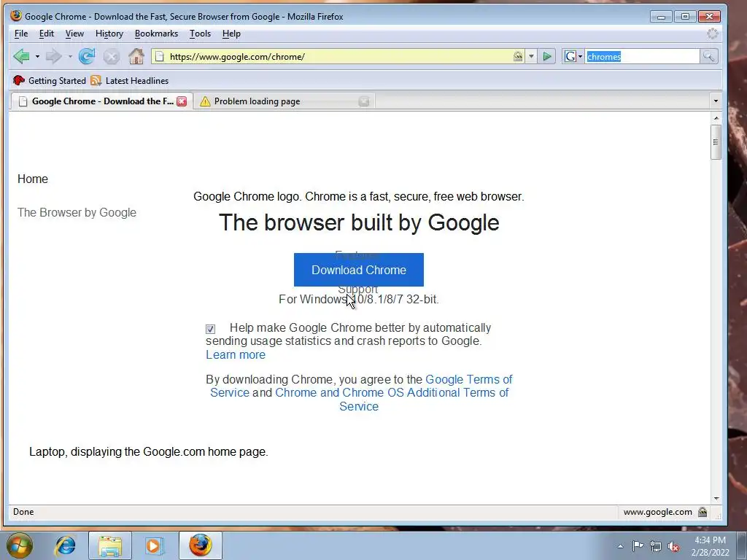Click the Firefox taskbar button

[x=201, y=545]
